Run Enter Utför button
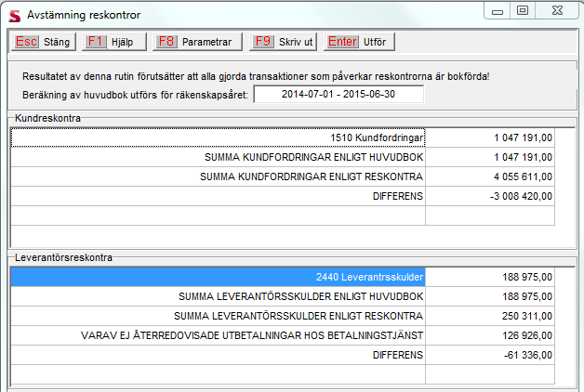The image size is (584, 392). (x=359, y=42)
